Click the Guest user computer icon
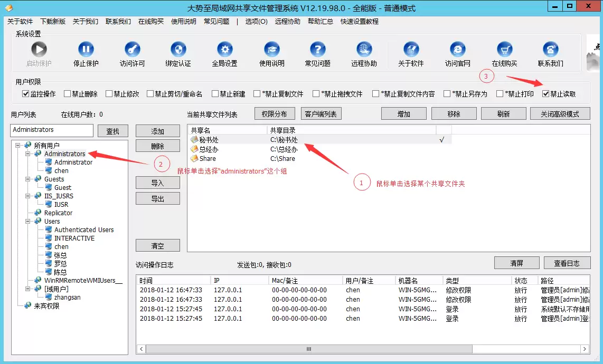 49,187
